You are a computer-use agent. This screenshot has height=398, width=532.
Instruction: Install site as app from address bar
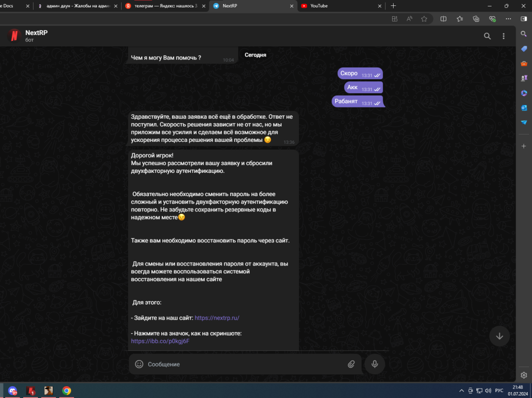(395, 19)
